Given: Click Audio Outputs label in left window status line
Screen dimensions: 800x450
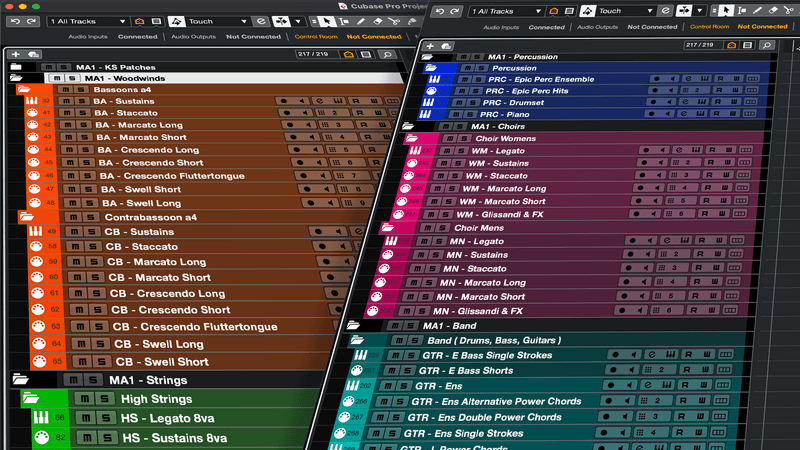Looking at the screenshot, I should pyautogui.click(x=193, y=37).
